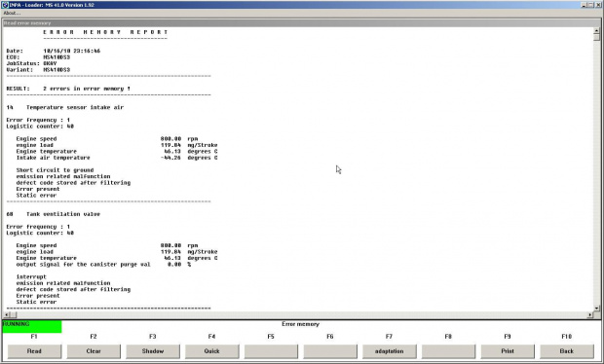Click the horizontal scrollbar right arrow
Viewport: 604px width, 364px height.
pos(590,314)
